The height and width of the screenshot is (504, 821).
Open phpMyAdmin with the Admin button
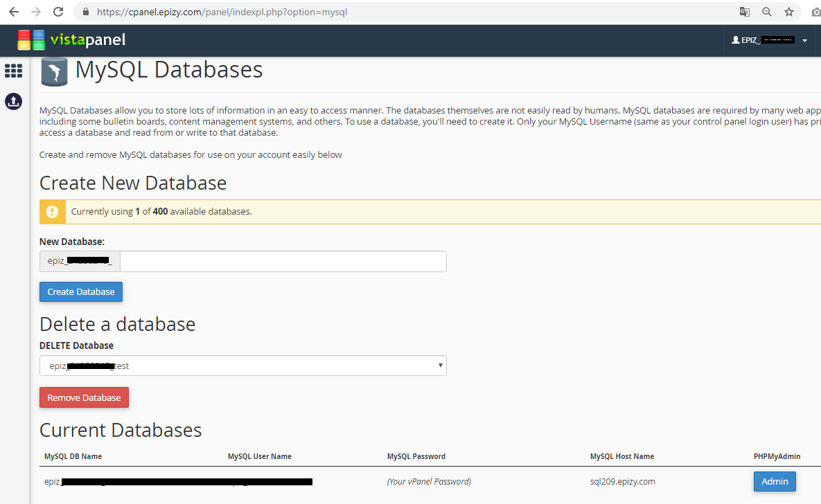(x=775, y=481)
